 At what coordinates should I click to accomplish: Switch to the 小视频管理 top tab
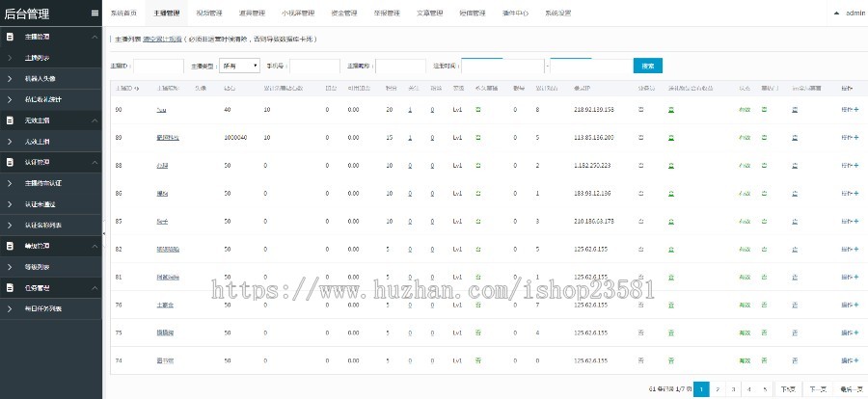pyautogui.click(x=297, y=13)
